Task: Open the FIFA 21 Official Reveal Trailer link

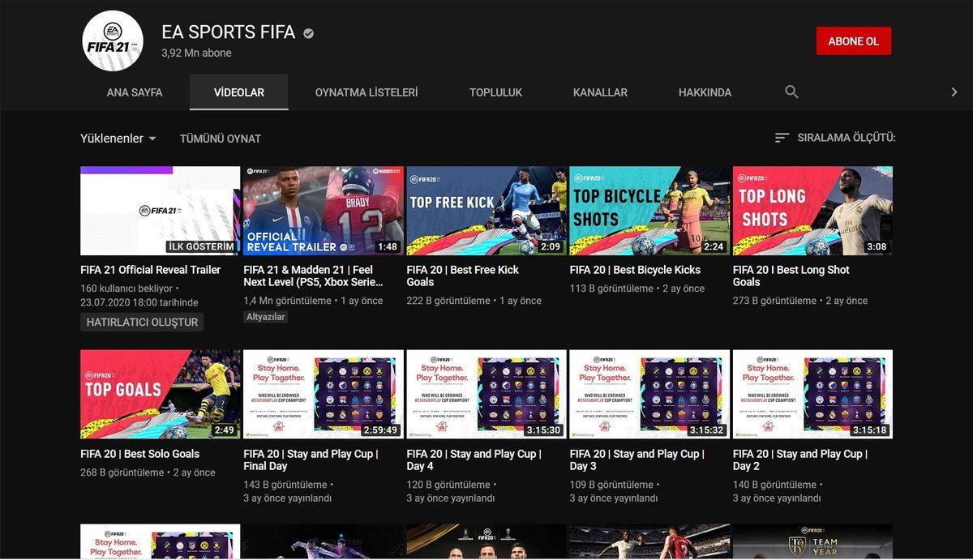Action: 150,269
